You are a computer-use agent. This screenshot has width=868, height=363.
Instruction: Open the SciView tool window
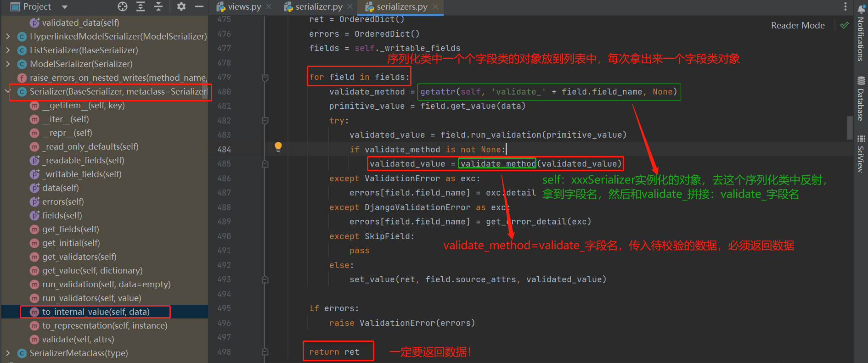click(x=861, y=154)
